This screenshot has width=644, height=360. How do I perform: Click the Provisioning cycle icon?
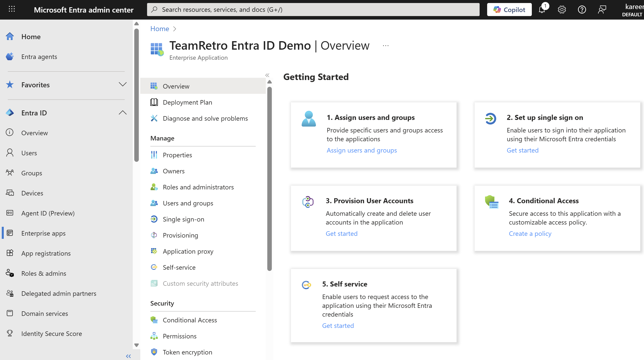(154, 235)
